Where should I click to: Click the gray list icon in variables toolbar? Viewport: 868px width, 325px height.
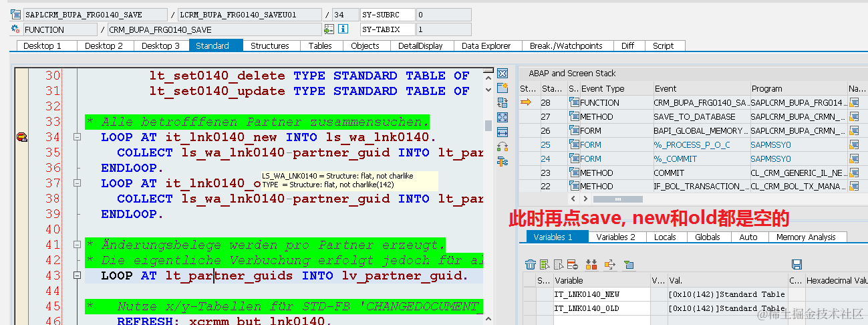tap(559, 265)
